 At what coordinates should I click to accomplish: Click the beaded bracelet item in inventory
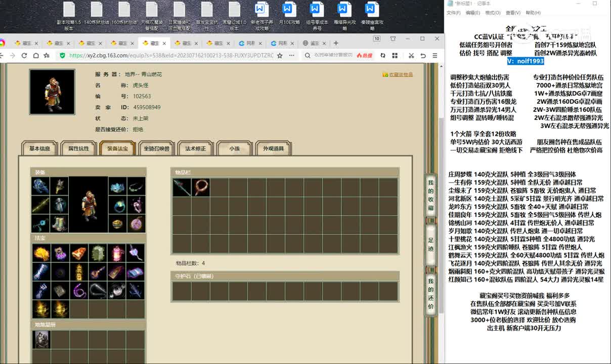[200, 187]
